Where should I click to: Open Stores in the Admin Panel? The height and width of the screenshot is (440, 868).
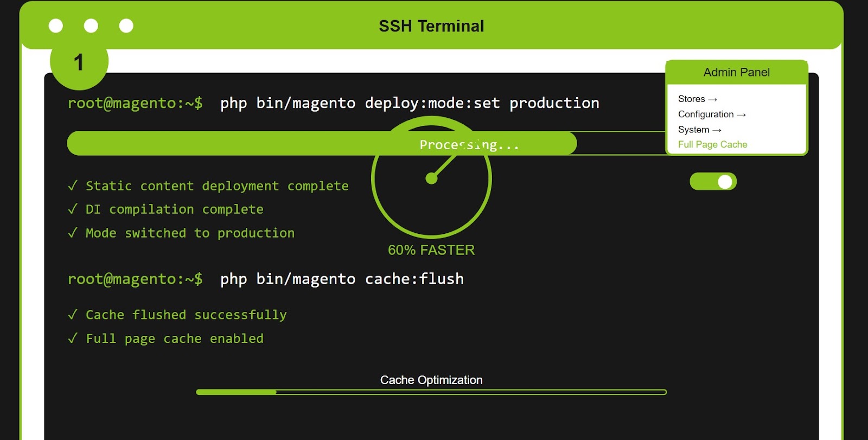698,99
